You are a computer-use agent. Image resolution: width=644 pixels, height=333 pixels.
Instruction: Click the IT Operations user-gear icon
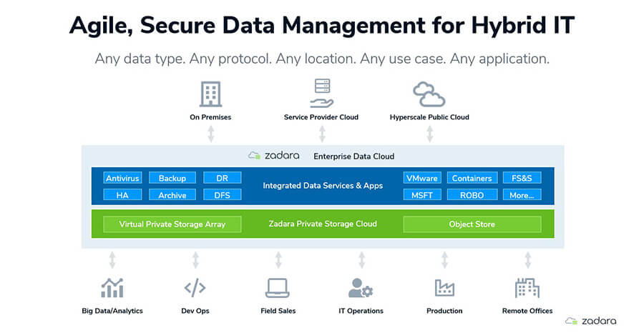click(x=361, y=288)
